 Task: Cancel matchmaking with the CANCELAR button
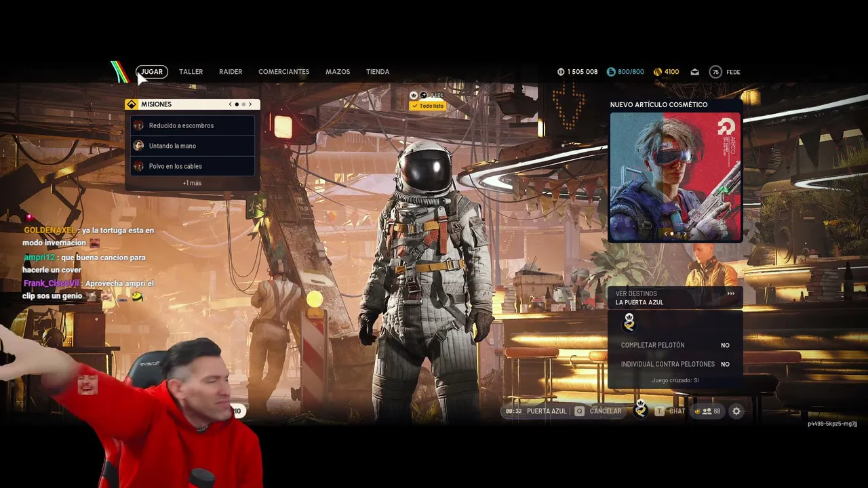click(606, 411)
